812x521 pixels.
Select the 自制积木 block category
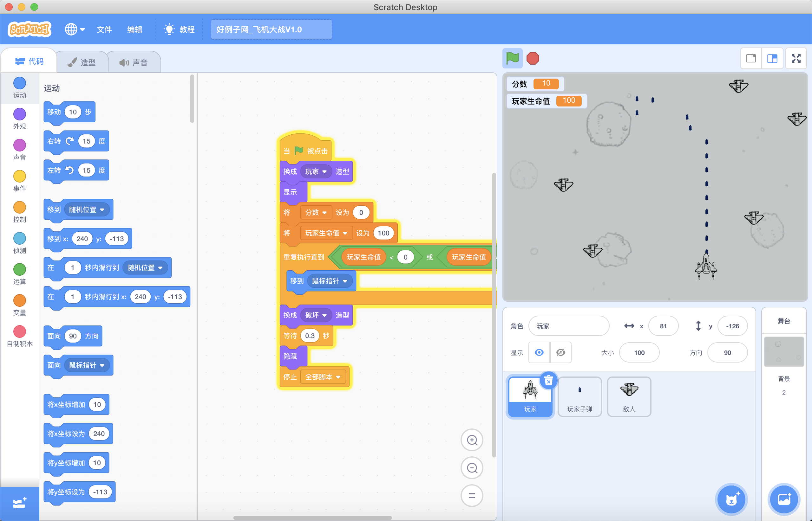point(20,336)
